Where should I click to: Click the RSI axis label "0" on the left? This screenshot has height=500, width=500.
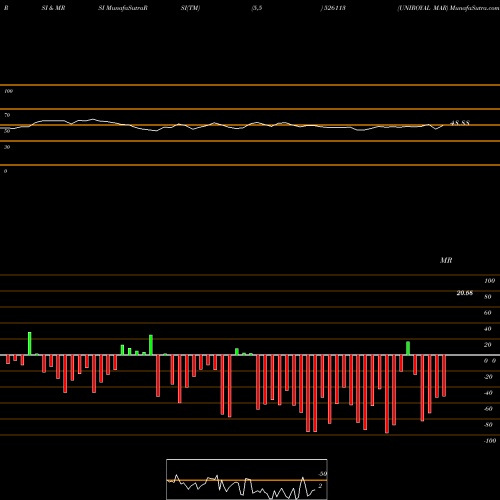coord(5,171)
